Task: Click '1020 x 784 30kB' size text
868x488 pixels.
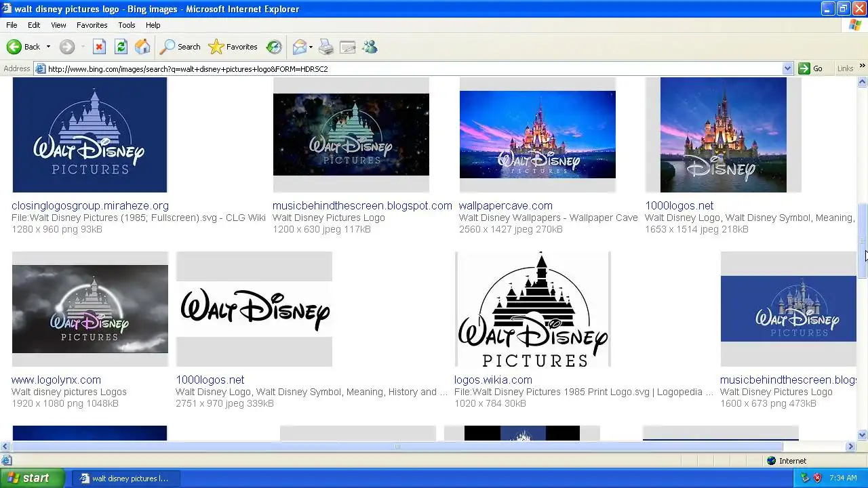Action: [x=490, y=403]
